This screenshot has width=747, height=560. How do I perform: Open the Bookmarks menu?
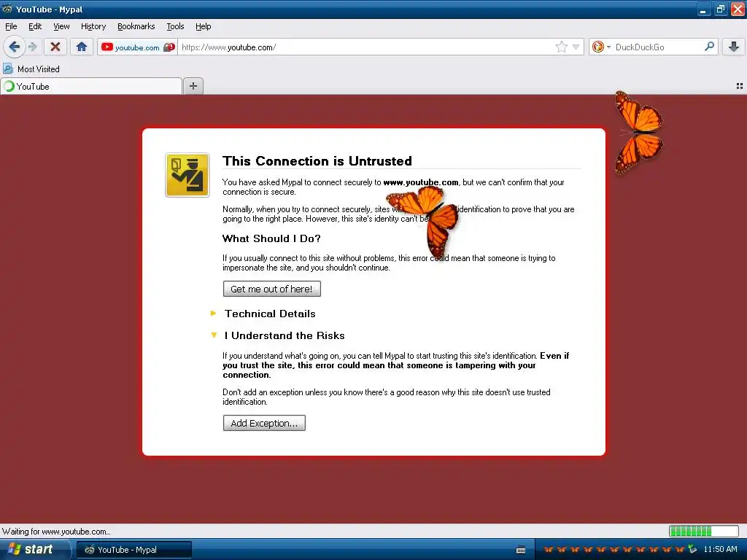click(x=136, y=26)
